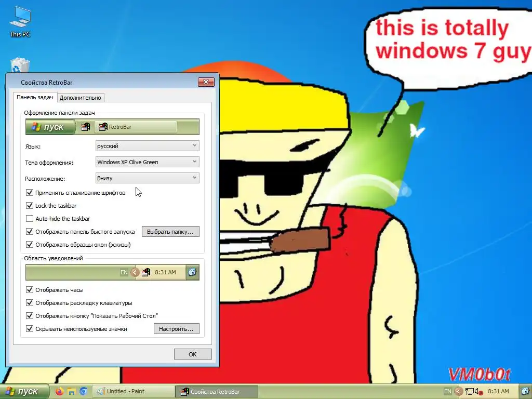
Task: Open File Explorer from quick launch
Action: pyautogui.click(x=71, y=392)
